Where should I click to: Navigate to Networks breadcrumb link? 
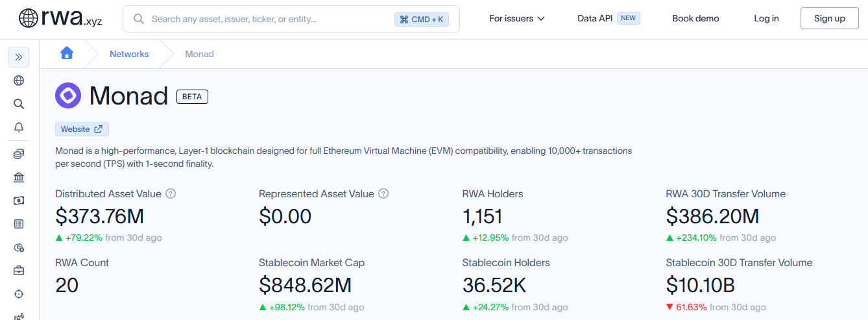click(x=129, y=54)
